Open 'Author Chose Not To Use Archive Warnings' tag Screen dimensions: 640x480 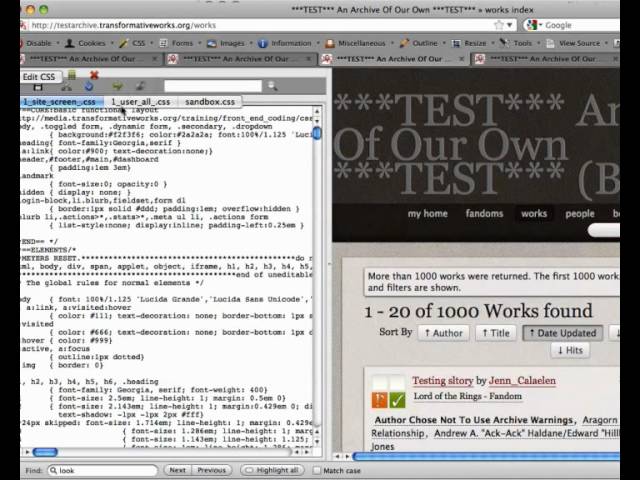tap(474, 420)
